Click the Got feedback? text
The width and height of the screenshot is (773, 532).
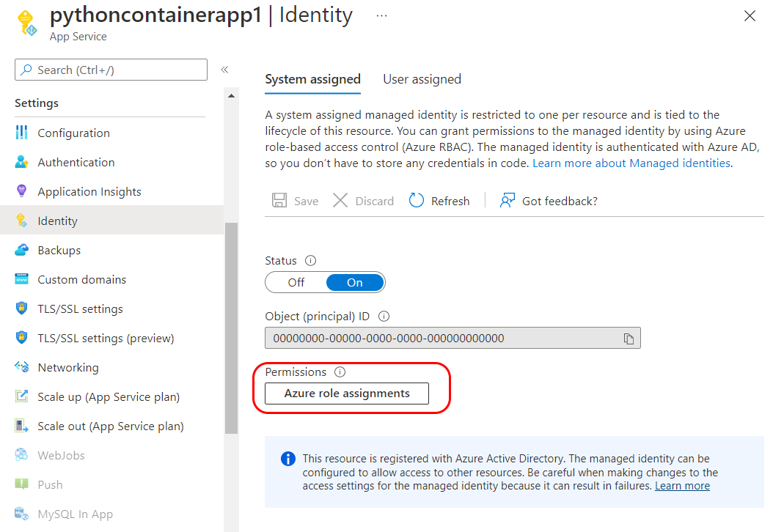tap(560, 201)
